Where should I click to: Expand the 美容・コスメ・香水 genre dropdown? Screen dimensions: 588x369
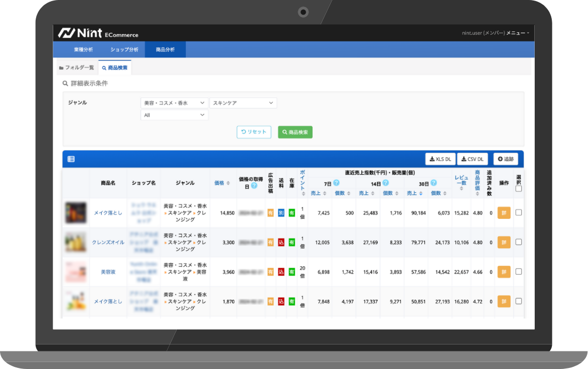pyautogui.click(x=174, y=103)
